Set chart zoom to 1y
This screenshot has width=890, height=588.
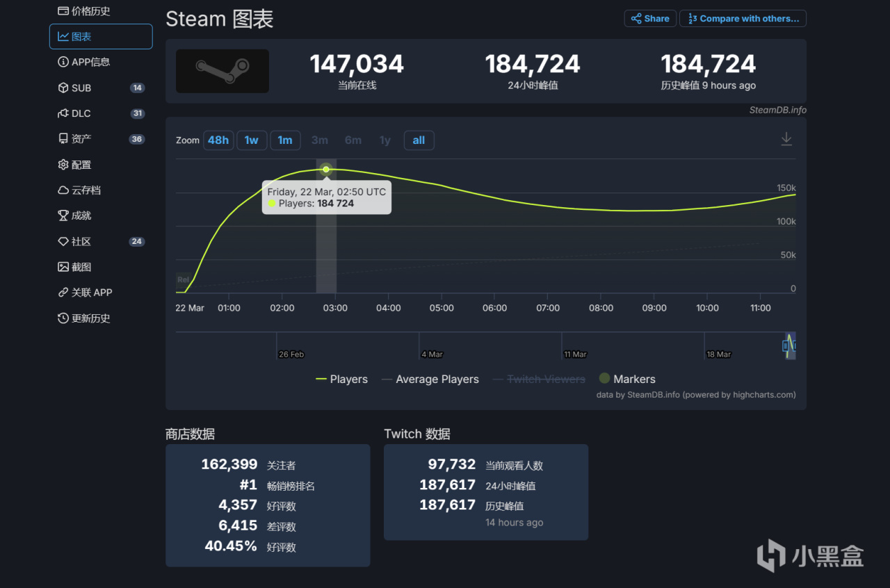click(385, 140)
